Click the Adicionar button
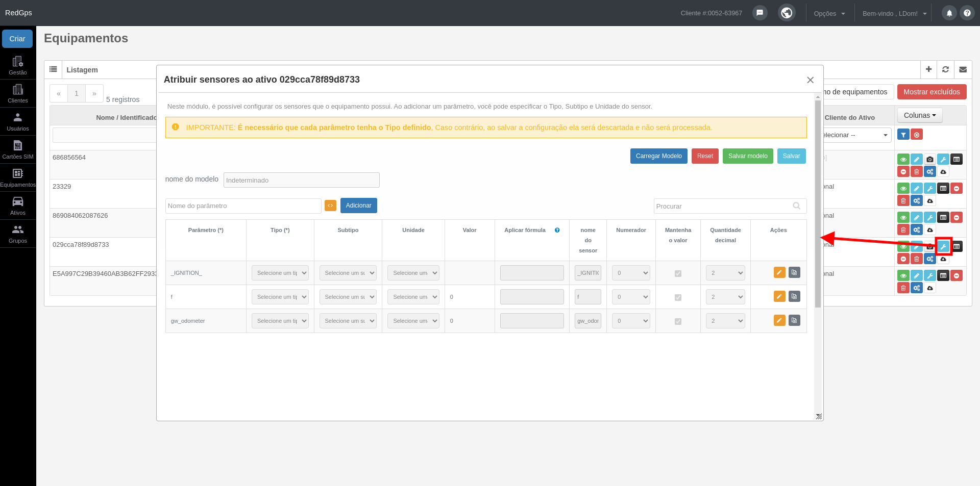This screenshot has height=486, width=980. tap(358, 206)
